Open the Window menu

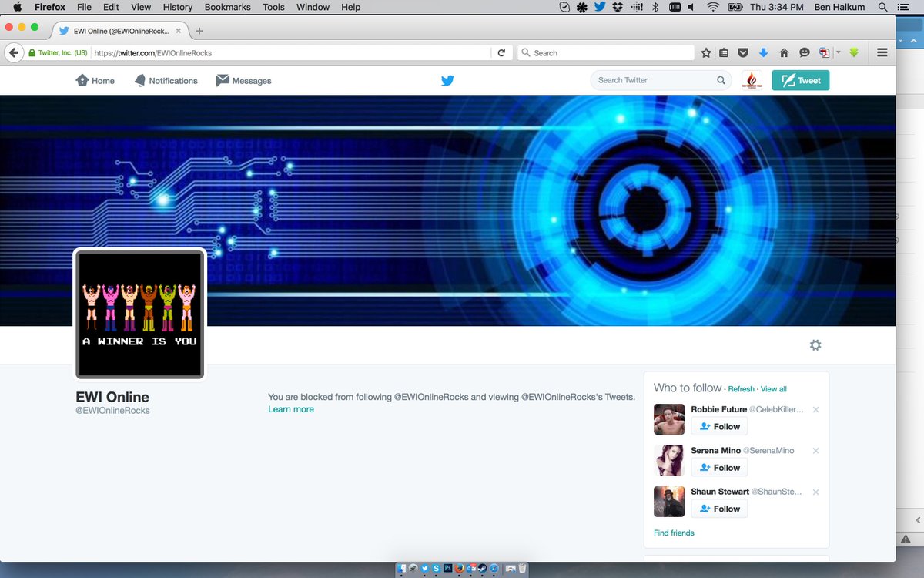coord(313,7)
